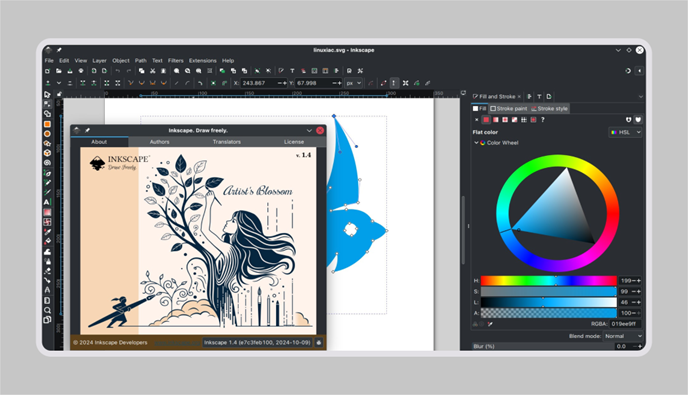Select the Zoom magnifier tool

point(47,310)
